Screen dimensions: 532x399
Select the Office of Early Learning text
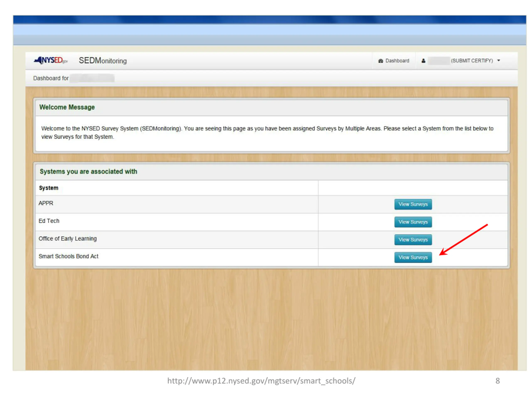[x=68, y=239]
